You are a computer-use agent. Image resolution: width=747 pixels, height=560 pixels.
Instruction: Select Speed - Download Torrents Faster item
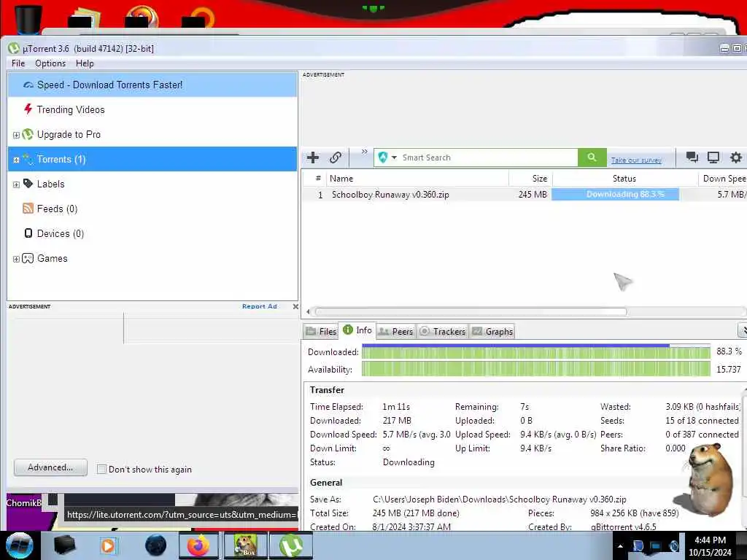[x=152, y=85]
